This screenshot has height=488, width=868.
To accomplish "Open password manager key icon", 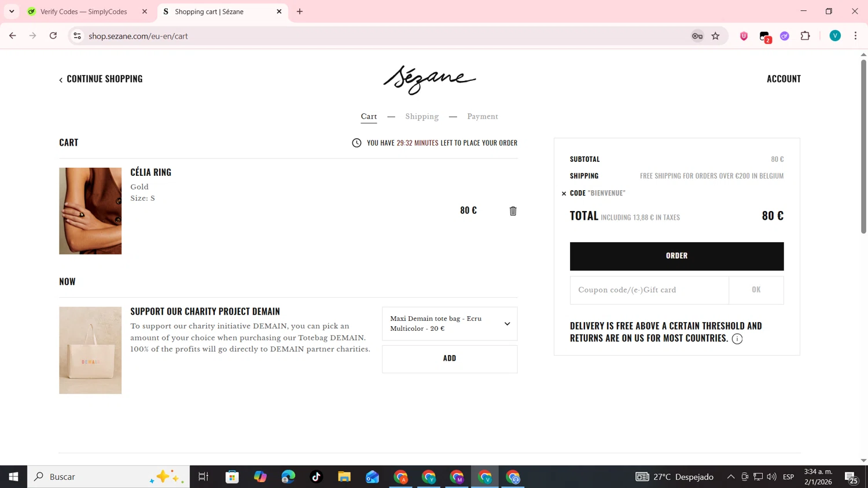I will click(x=697, y=36).
